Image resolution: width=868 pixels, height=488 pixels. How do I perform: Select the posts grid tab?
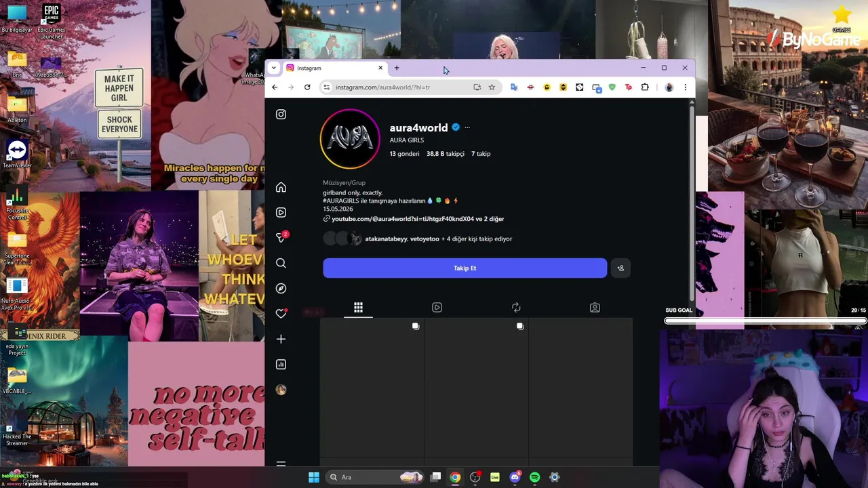pos(358,308)
